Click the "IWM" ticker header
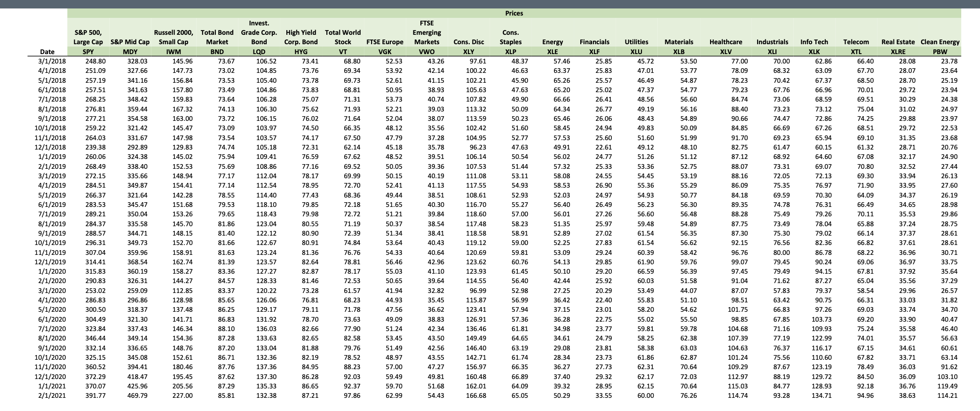The width and height of the screenshot is (980, 411). (x=174, y=52)
